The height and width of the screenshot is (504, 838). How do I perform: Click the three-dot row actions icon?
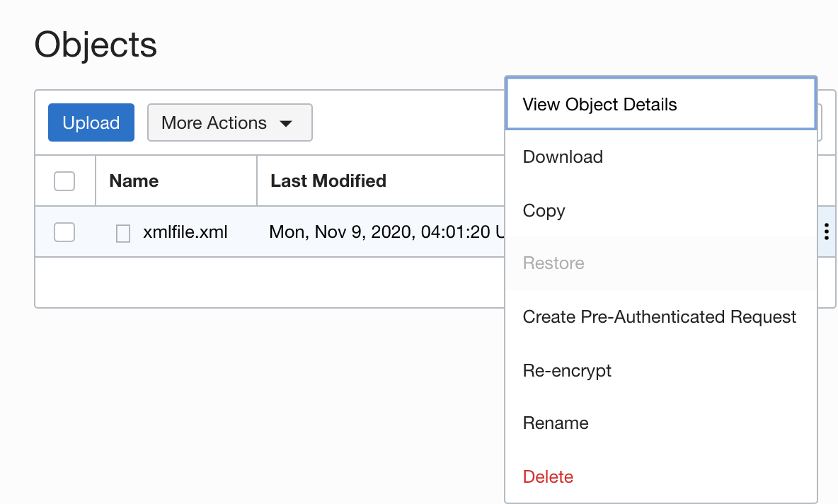click(826, 231)
